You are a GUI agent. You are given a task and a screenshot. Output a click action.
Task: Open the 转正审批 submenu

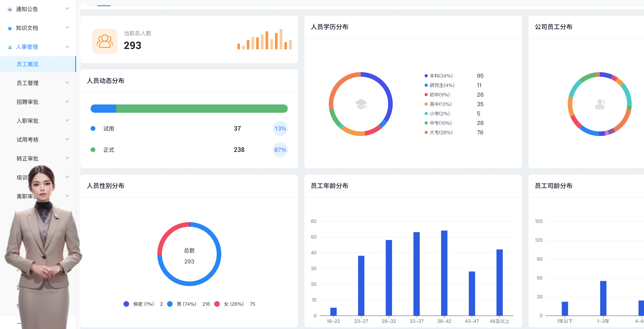click(x=38, y=159)
